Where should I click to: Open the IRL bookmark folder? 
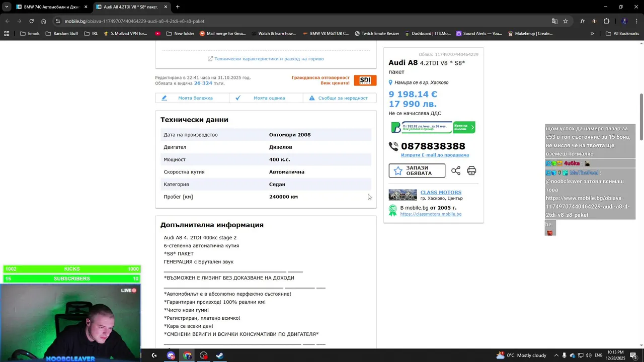coord(91,34)
